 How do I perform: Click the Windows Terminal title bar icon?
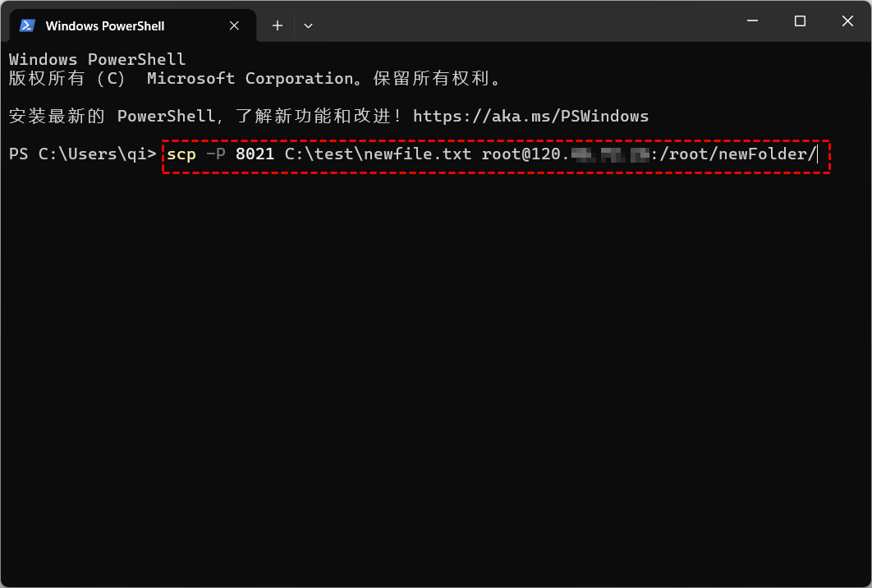(26, 25)
